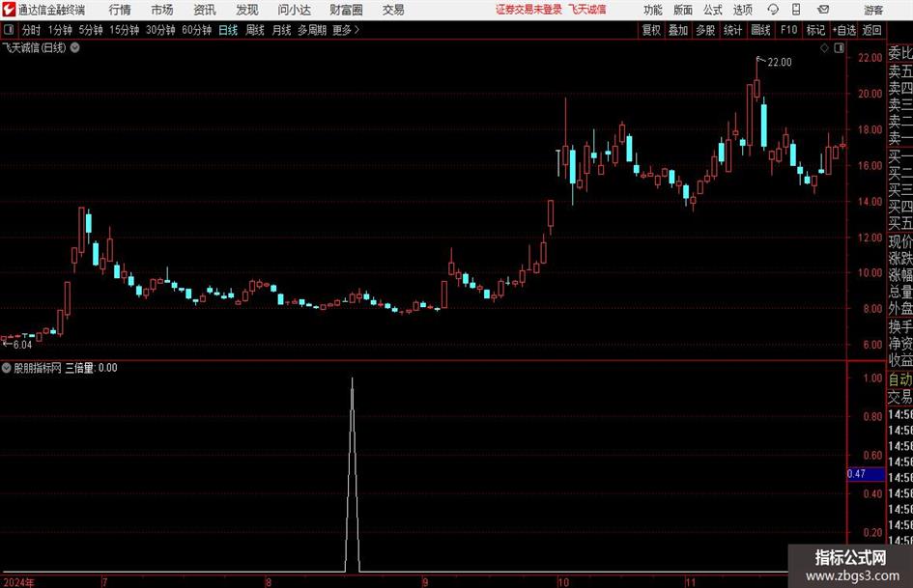Click the 证券交易未登录 login link
The height and width of the screenshot is (588, 913).
[528, 10]
